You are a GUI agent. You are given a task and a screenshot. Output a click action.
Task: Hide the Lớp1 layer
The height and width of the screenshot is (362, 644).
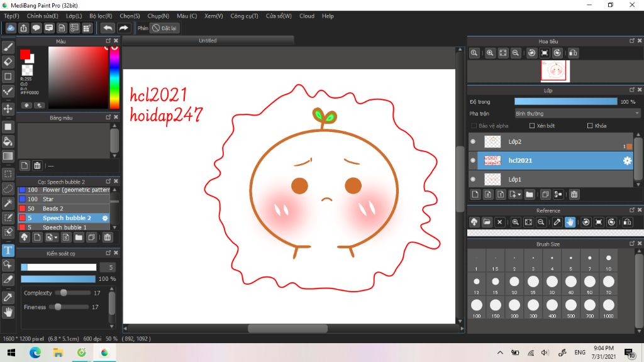coord(473,179)
